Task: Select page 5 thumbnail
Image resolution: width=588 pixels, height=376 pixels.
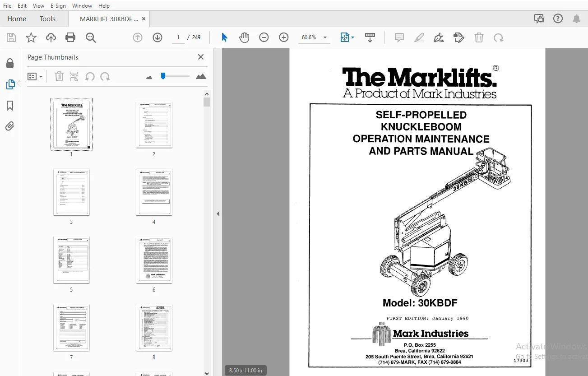Action: click(71, 260)
